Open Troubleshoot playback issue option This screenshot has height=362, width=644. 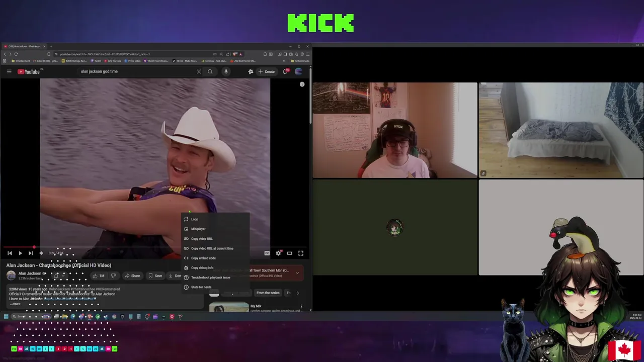click(x=215, y=278)
